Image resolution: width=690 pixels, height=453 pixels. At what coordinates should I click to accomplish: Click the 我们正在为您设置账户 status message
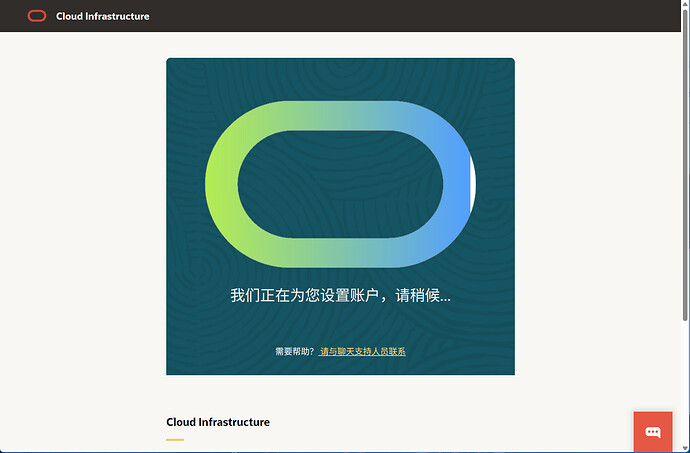coord(340,295)
